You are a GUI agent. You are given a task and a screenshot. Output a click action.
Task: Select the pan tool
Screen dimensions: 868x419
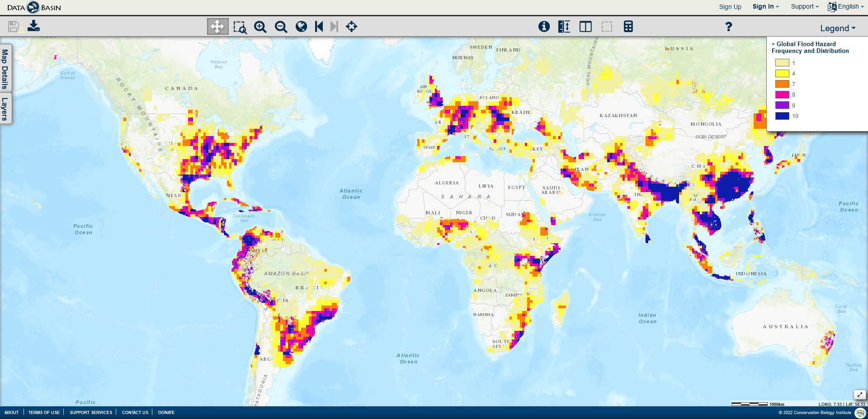[x=217, y=27]
